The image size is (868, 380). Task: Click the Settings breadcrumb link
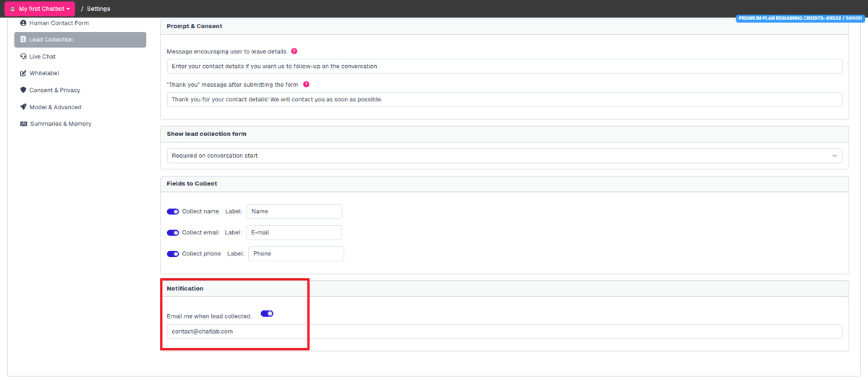pos(98,9)
